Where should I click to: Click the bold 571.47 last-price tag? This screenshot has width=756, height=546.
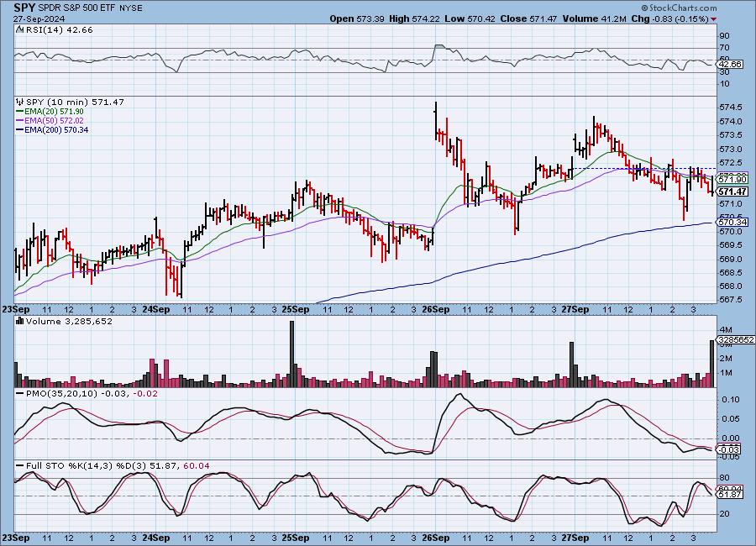tap(732, 192)
